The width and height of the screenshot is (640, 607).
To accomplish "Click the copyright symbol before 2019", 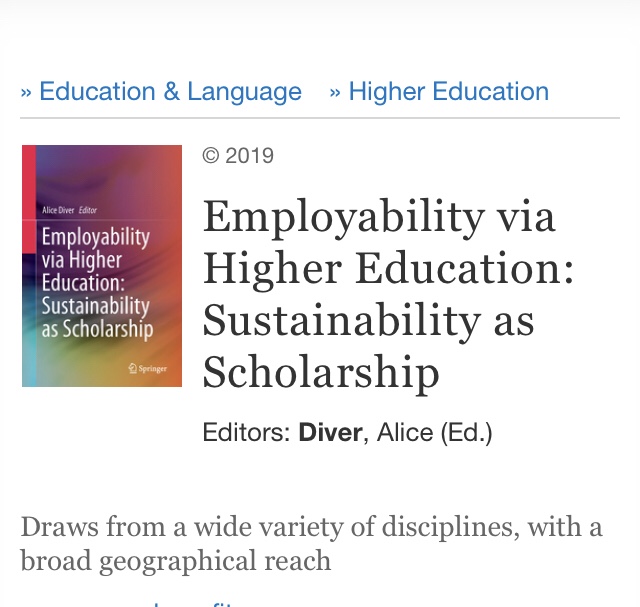I will coord(210,156).
